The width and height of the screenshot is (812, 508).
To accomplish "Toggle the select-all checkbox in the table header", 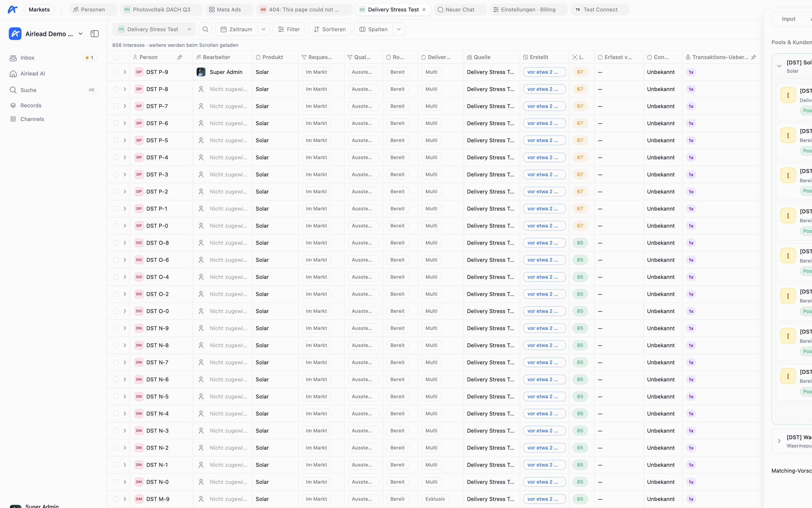I will point(116,57).
